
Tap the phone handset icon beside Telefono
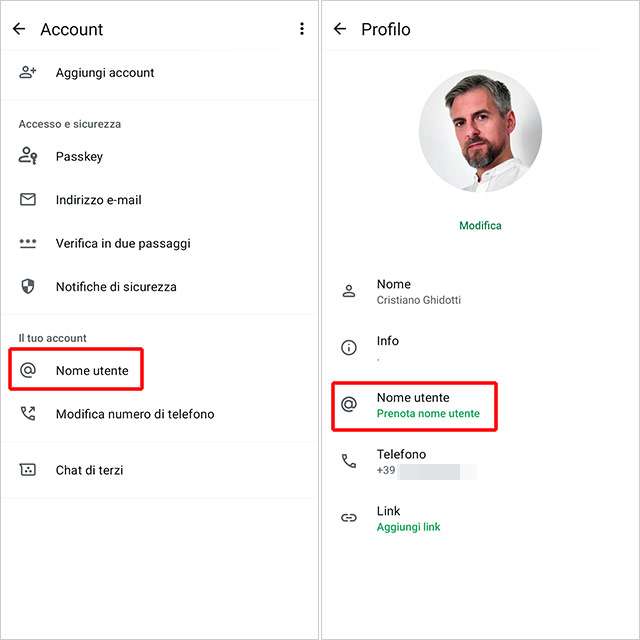[349, 461]
